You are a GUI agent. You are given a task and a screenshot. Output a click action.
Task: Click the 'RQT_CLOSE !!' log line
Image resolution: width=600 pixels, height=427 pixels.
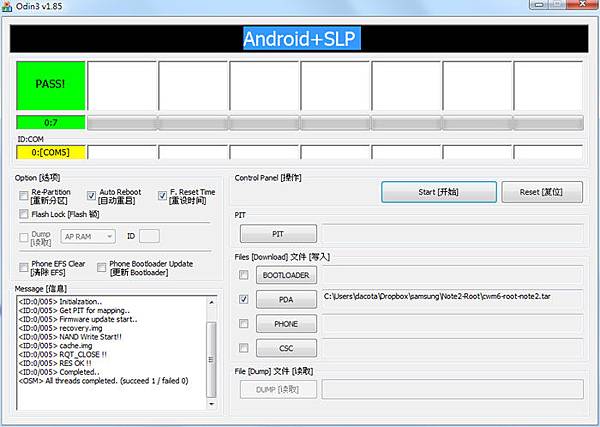coord(62,354)
